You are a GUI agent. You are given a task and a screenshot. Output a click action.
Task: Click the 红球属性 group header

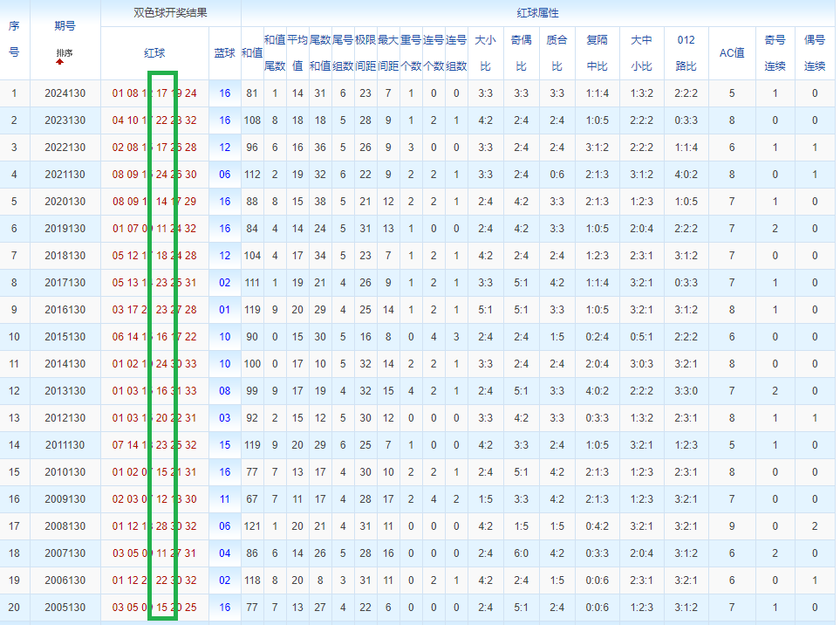point(538,13)
